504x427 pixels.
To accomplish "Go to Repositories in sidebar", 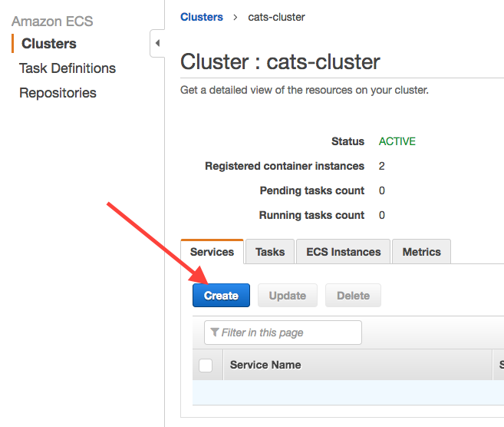I will pos(58,93).
